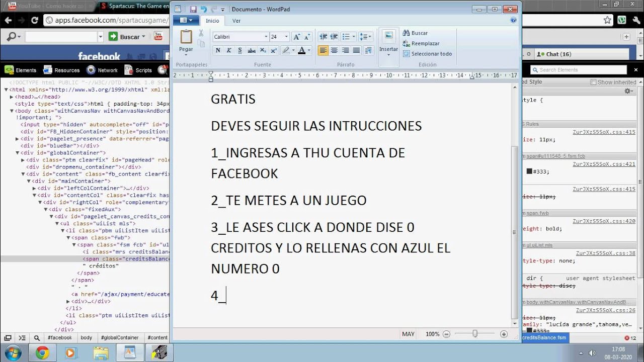Click the Save icon in WordPad title bar
The height and width of the screenshot is (362, 644).
(193, 9)
